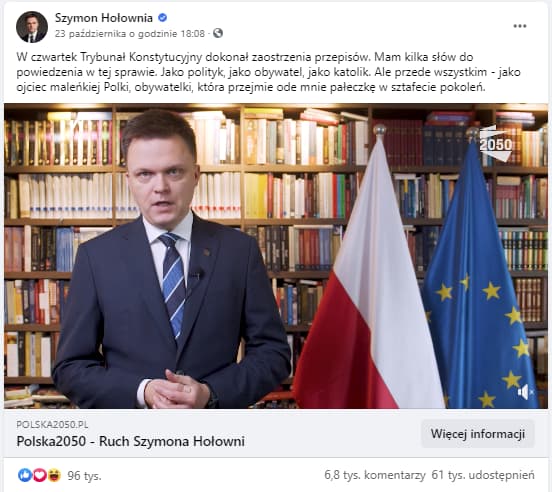Click the red heart reaction icon
The width and height of the screenshot is (552, 492).
click(39, 475)
